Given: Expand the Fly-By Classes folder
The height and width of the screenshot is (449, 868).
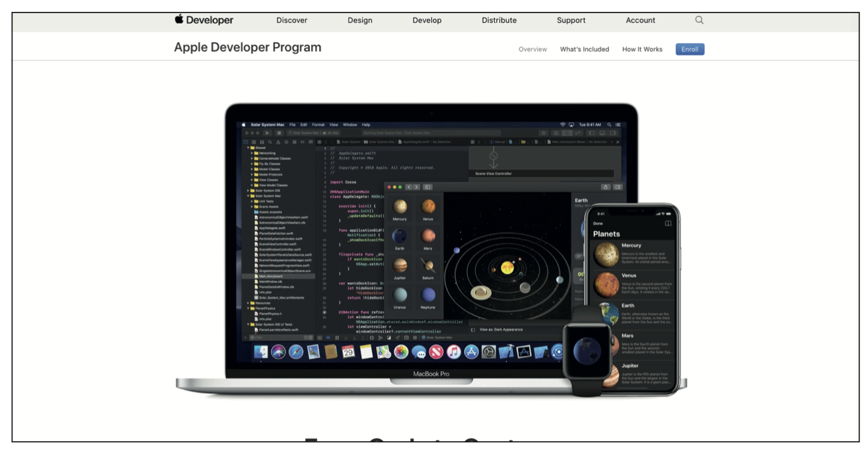Looking at the screenshot, I should 252,164.
